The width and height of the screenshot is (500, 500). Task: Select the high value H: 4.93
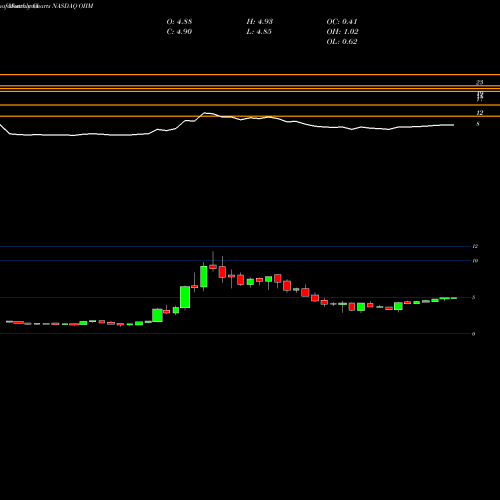(x=260, y=22)
